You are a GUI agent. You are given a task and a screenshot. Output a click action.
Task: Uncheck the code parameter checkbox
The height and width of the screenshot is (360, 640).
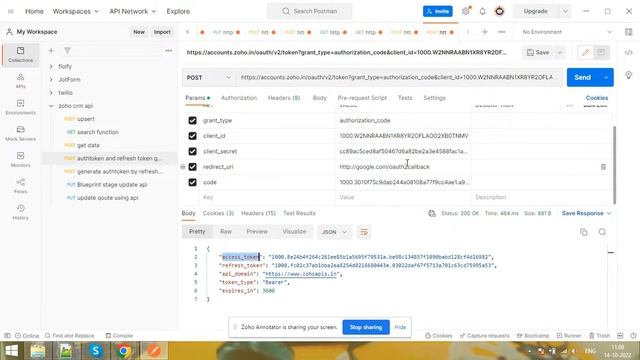click(x=192, y=182)
